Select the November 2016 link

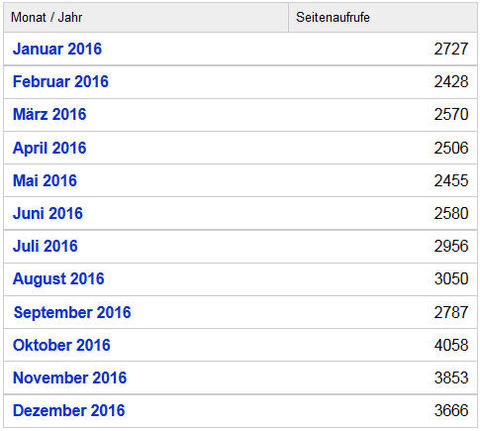coord(70,378)
